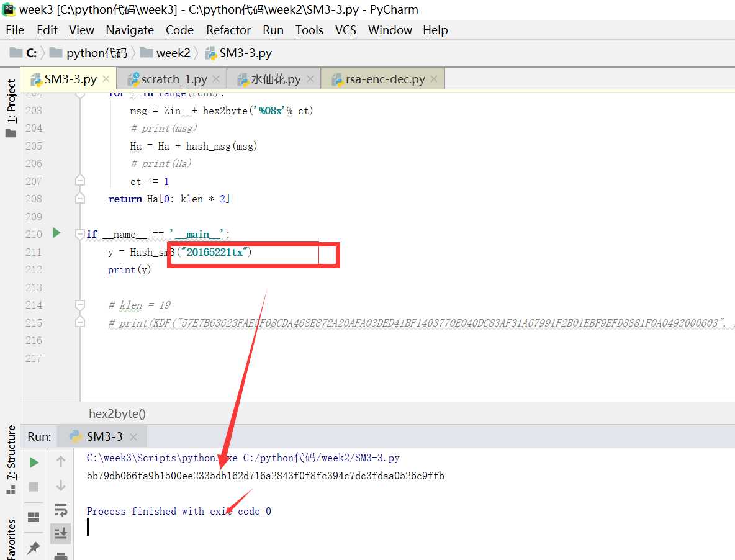Pin the SM3-3 run tab
The width and height of the screenshot is (735, 560).
(x=34, y=548)
